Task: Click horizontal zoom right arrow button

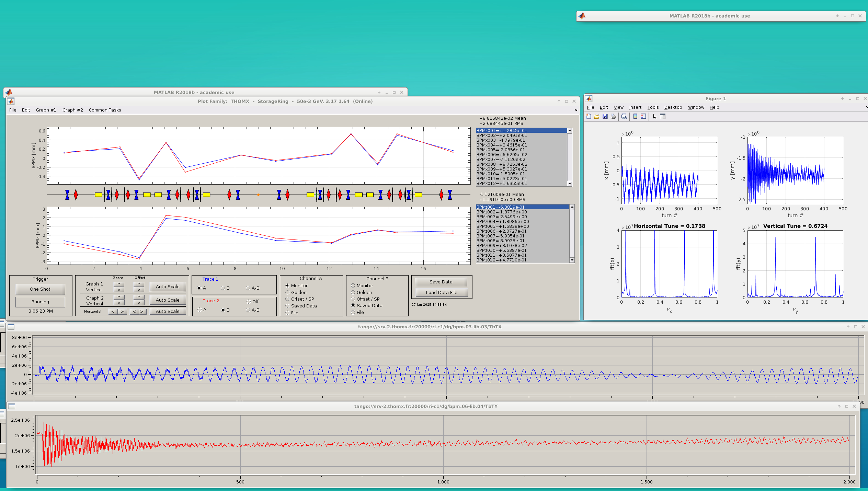Action: (122, 312)
